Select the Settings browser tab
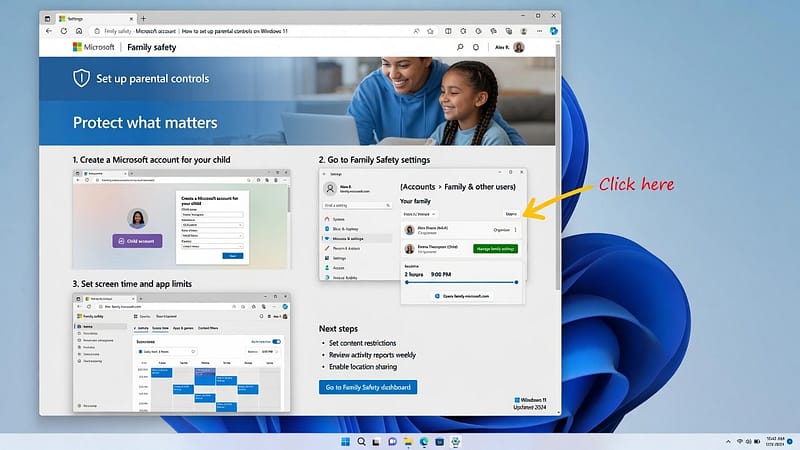This screenshot has height=450, width=800. tap(95, 19)
